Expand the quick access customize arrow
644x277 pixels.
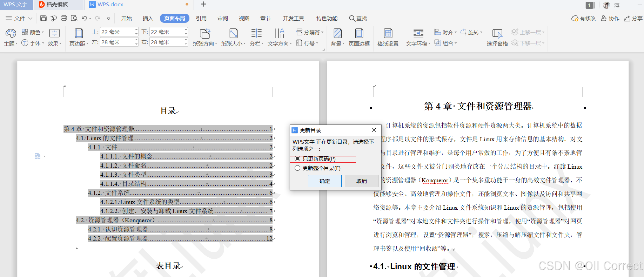coord(108,19)
